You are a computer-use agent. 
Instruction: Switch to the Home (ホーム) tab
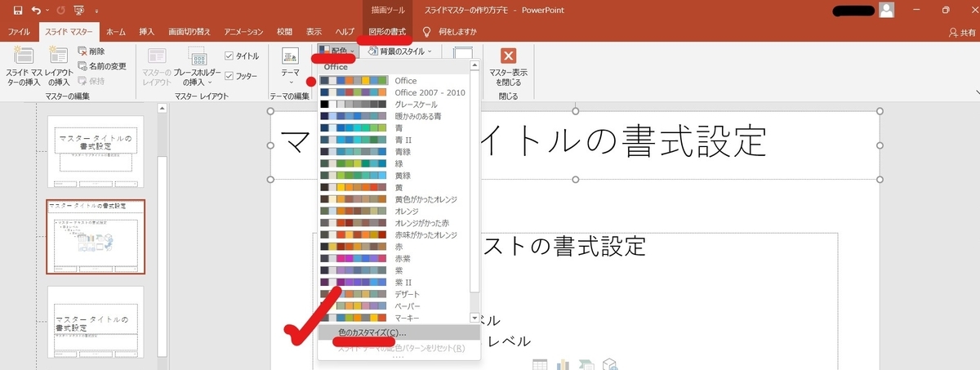(x=116, y=32)
